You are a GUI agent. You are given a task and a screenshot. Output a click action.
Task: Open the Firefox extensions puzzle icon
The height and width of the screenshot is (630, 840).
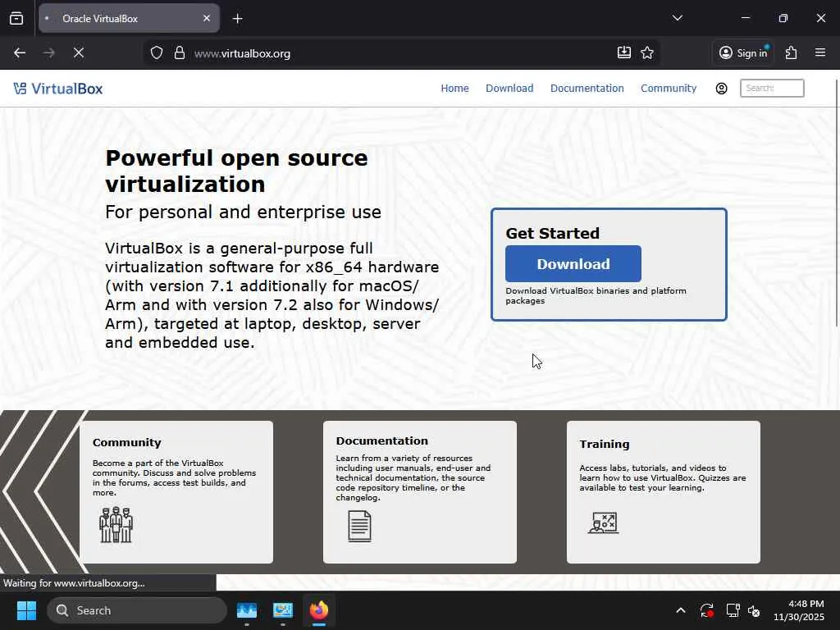pos(792,52)
